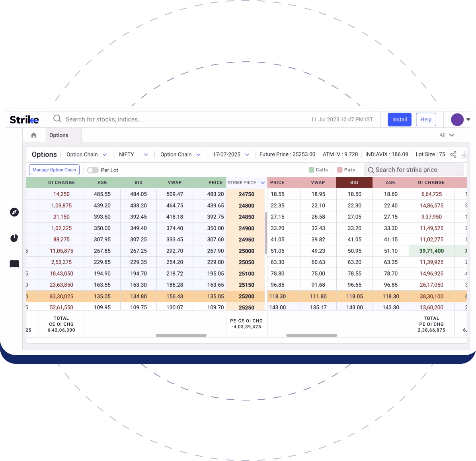Open the compass explore sidebar icon
The width and height of the screenshot is (476, 461).
14,212
